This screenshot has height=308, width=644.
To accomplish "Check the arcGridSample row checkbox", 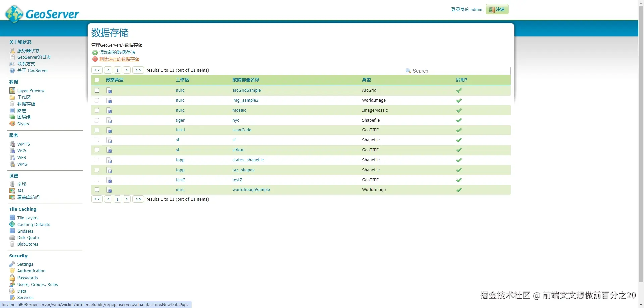I will point(97,90).
